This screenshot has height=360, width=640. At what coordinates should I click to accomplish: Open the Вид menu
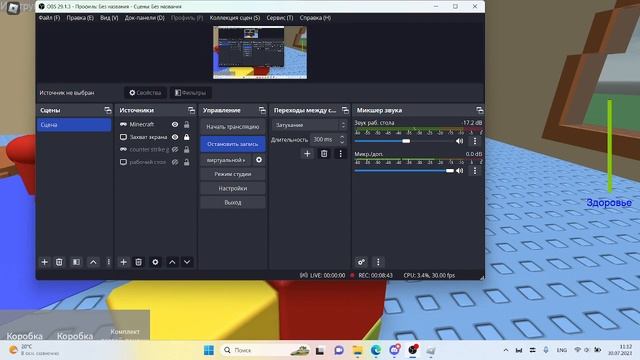(x=109, y=18)
